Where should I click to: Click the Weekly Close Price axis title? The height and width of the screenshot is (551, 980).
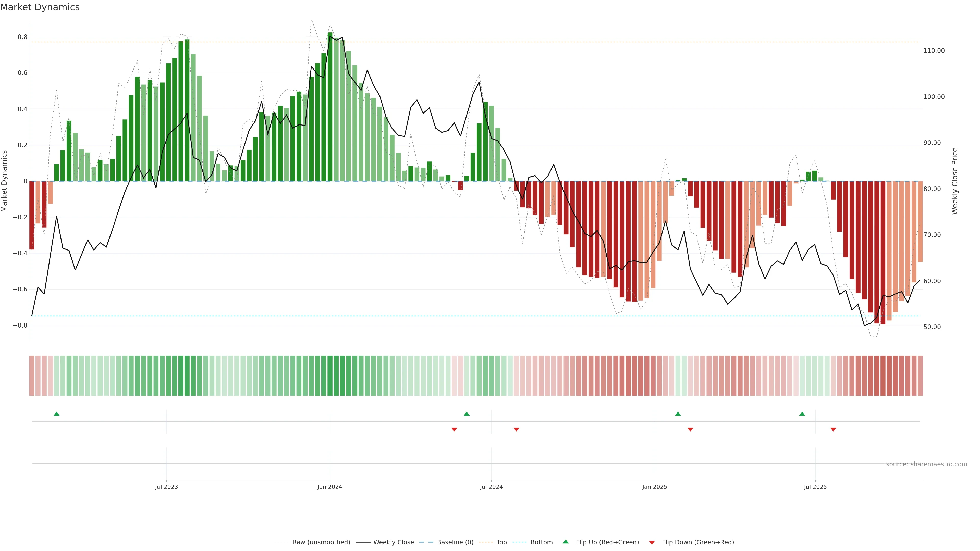point(955,181)
